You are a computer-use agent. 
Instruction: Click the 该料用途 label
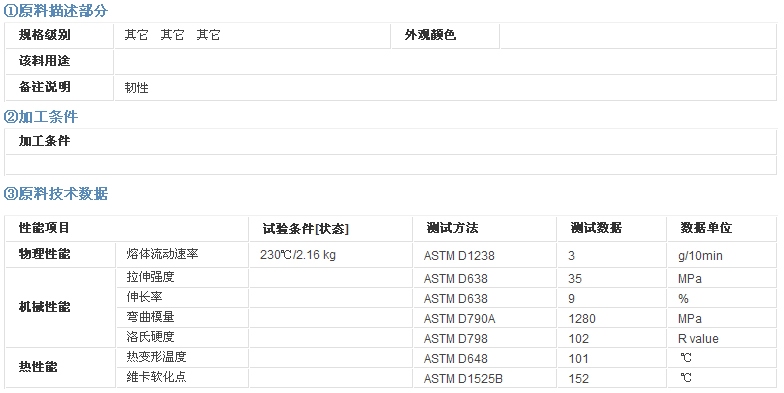tap(44, 61)
